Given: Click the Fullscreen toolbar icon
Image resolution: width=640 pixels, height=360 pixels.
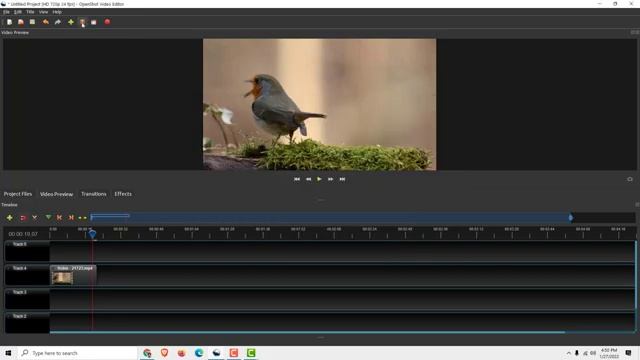Looking at the screenshot, I should point(94,22).
